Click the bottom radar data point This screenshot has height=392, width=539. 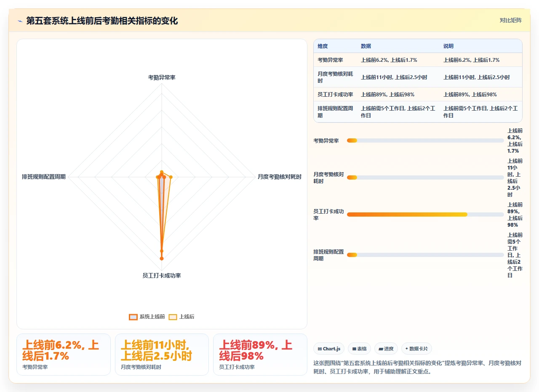click(162, 259)
